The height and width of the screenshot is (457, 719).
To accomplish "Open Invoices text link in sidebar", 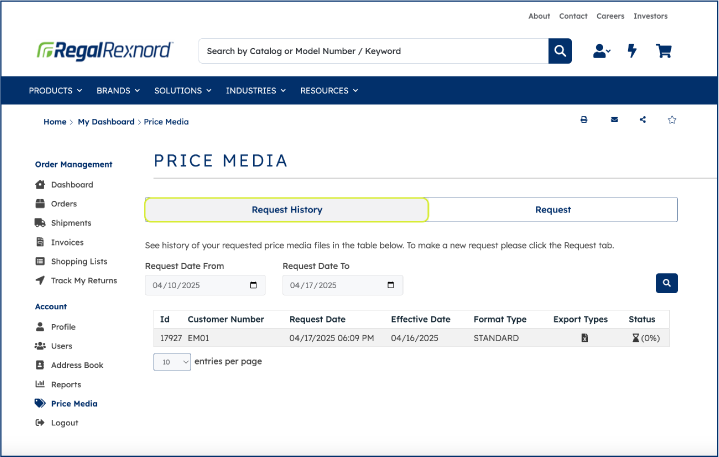I will tap(67, 242).
